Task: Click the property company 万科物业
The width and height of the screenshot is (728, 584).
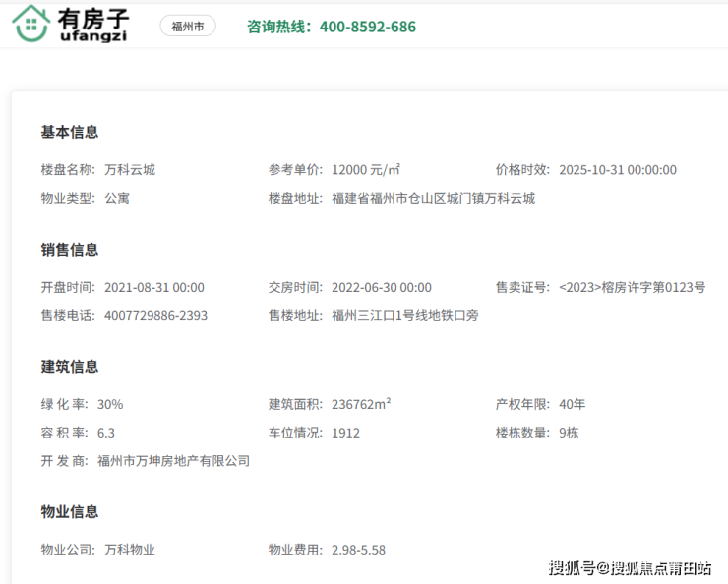Action: tap(130, 550)
